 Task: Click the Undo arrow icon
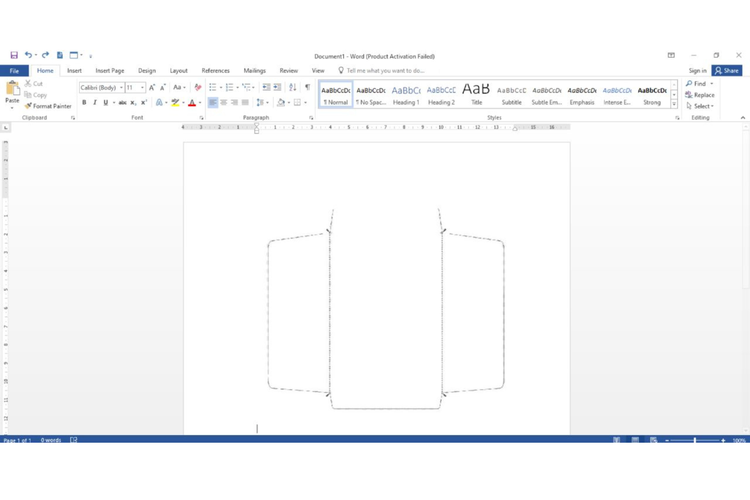(x=28, y=56)
